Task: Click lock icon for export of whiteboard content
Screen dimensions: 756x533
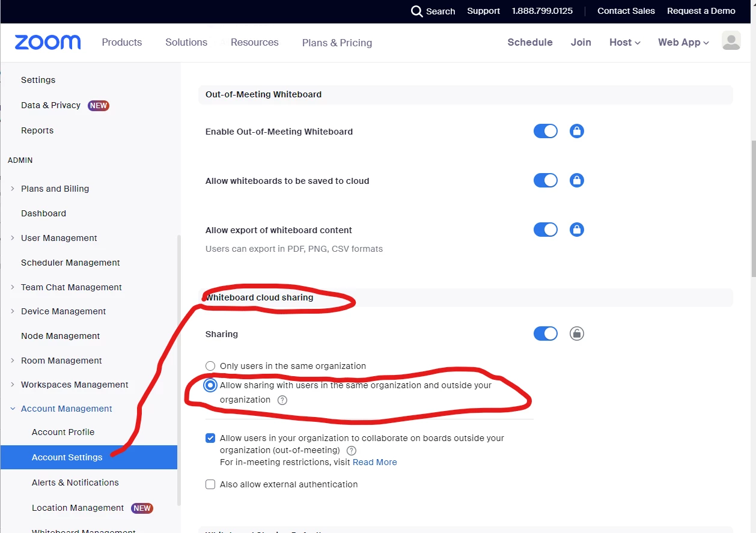Action: (x=577, y=230)
